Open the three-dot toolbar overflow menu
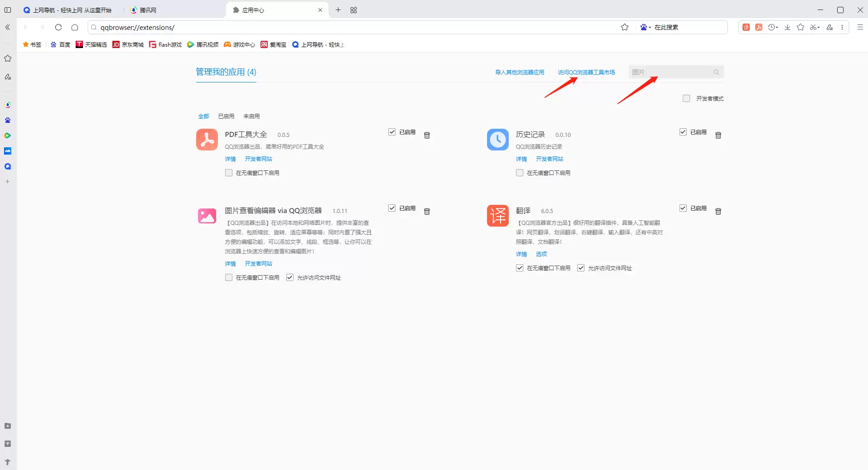 coord(842,27)
